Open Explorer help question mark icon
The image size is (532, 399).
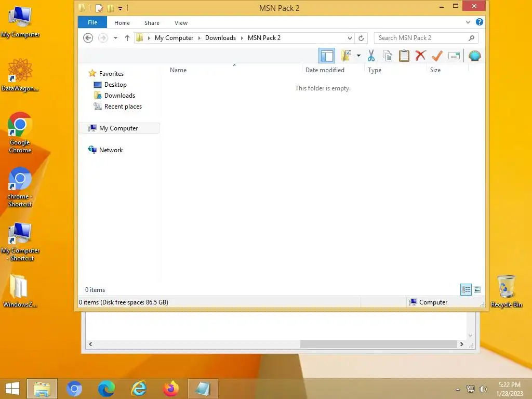tap(480, 22)
